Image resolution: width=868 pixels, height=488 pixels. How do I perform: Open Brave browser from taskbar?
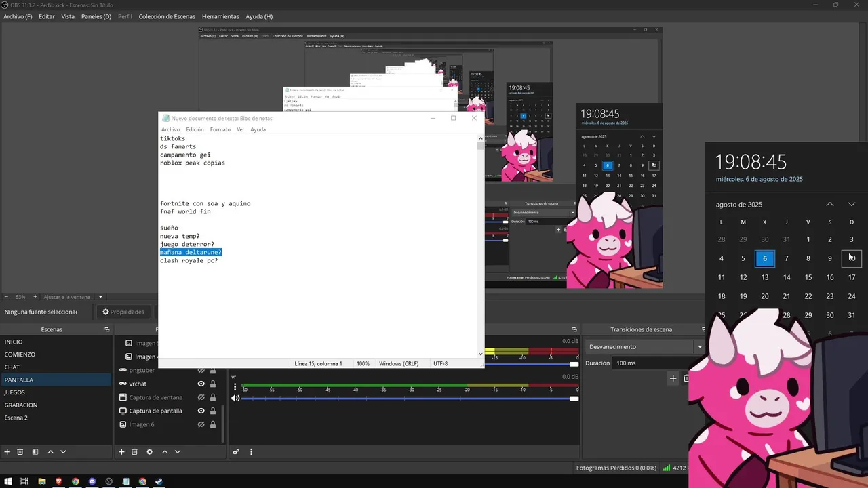tap(59, 481)
